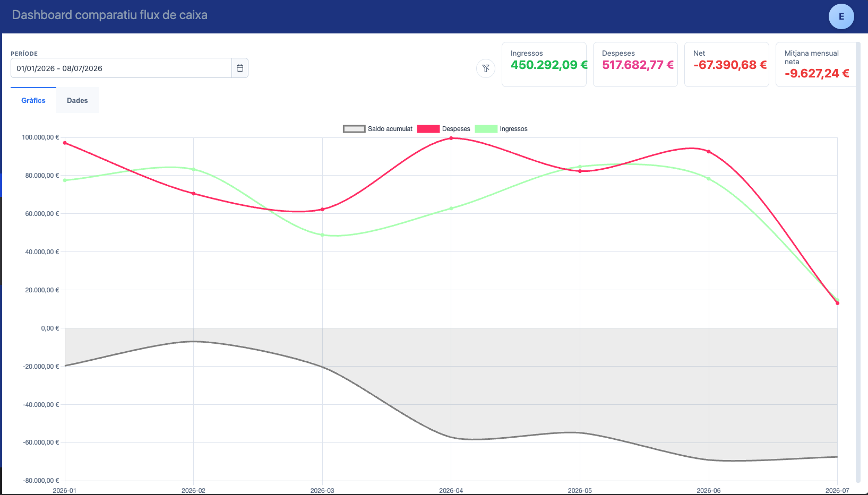Switch to the Dades tab
Screen dimensions: 868x495
(78, 100)
